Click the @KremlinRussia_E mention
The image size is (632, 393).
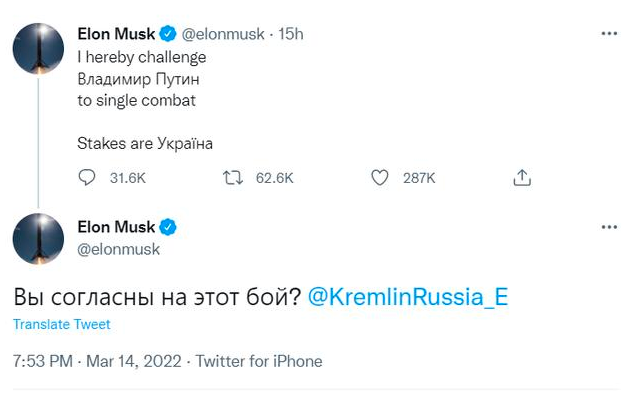point(408,297)
